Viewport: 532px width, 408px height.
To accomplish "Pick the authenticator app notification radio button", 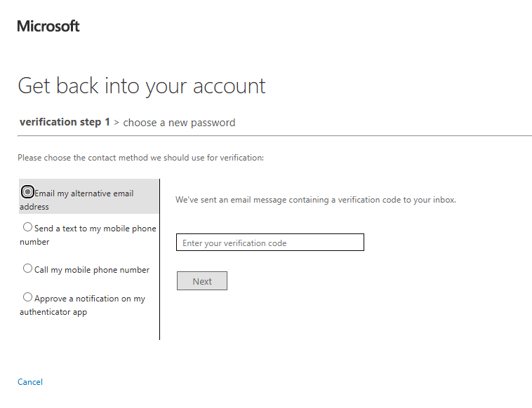I will (28, 297).
